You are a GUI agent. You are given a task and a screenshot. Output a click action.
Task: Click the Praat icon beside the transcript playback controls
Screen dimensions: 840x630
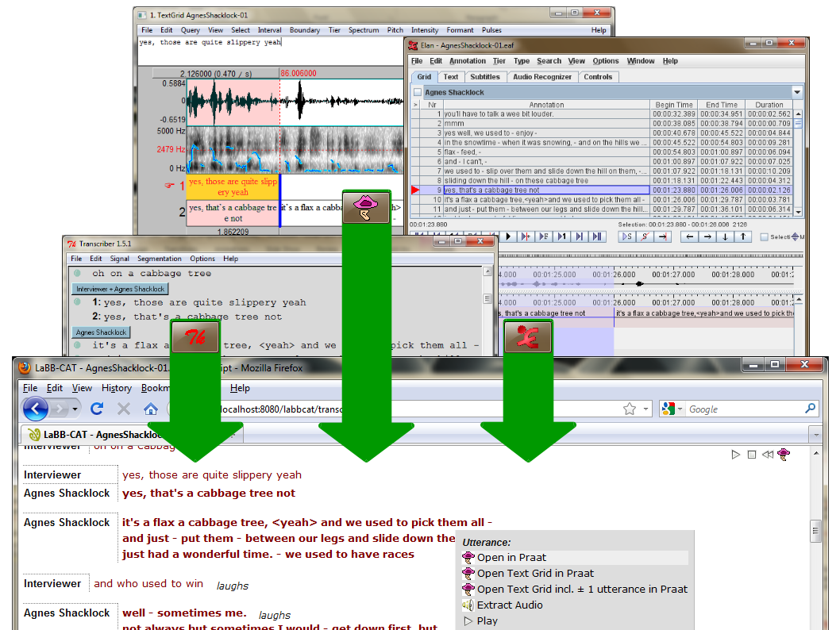pos(784,455)
